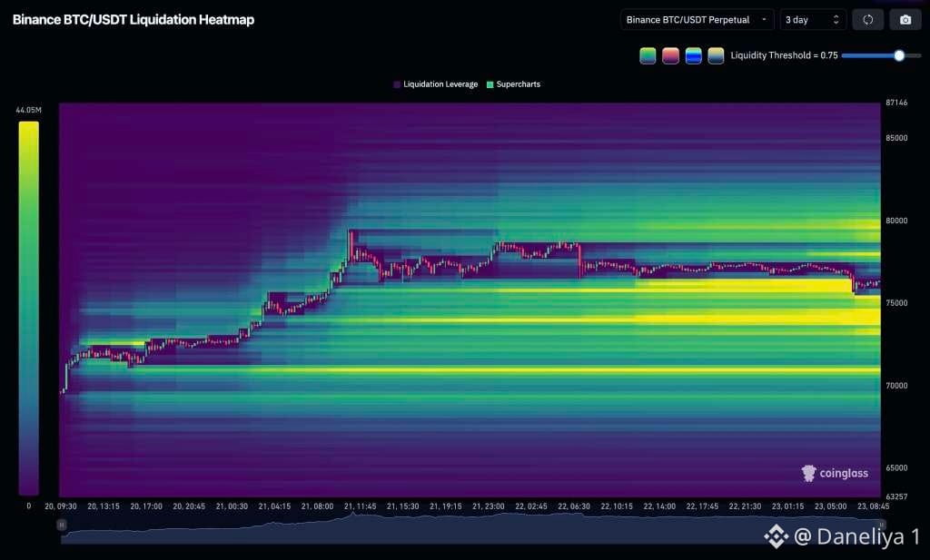Click the 21, 15:30 time axis label
Viewport: 930px width, 560px height.
point(402,506)
